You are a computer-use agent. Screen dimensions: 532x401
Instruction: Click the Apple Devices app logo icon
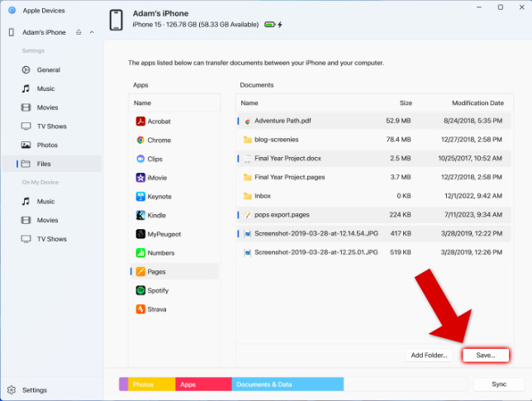(12, 10)
